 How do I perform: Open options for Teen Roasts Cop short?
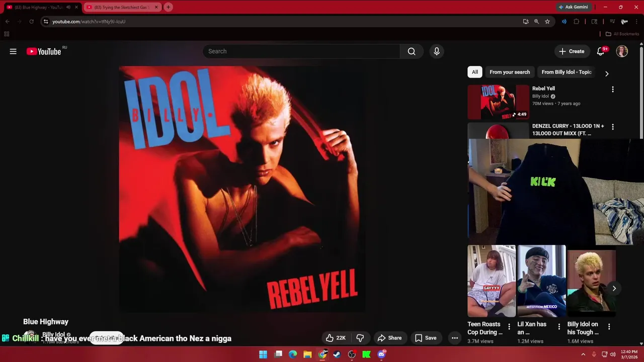point(509,327)
